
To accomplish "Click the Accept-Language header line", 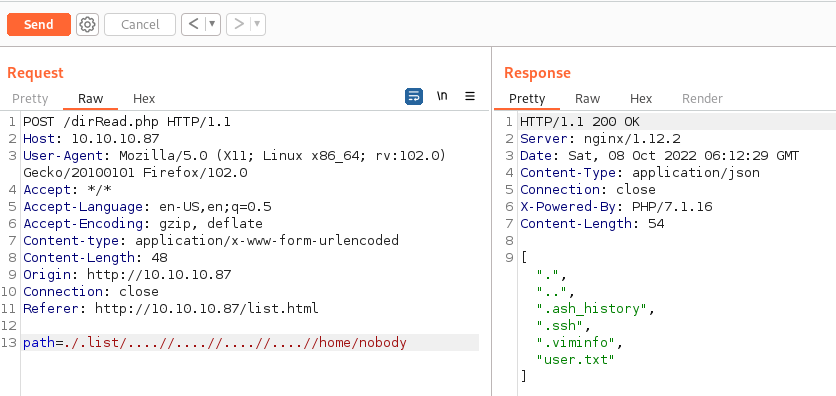I will (147, 207).
